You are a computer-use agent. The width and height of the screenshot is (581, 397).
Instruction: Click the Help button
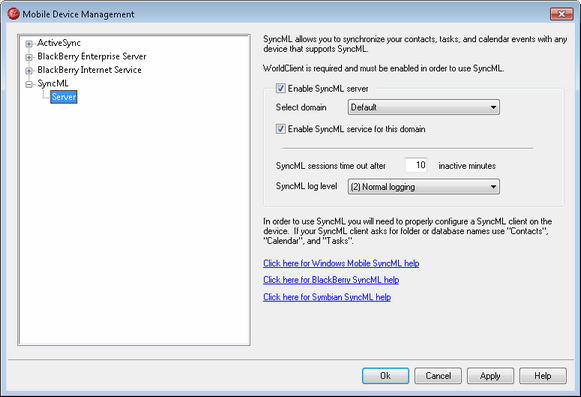coord(543,376)
